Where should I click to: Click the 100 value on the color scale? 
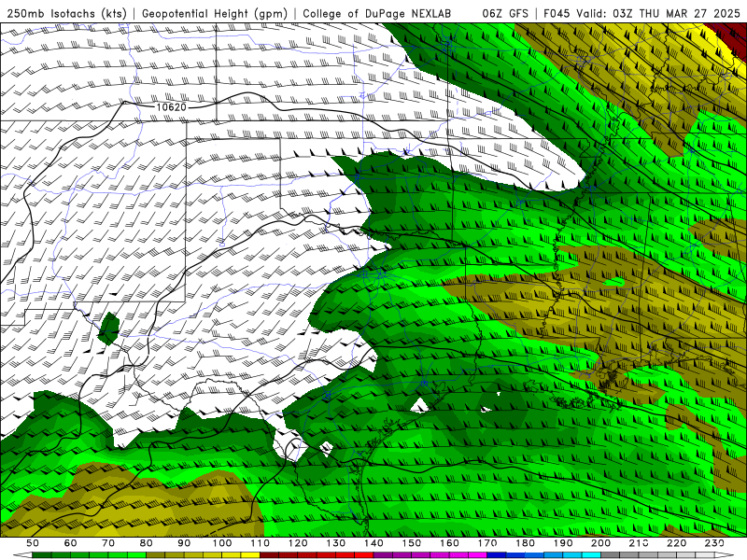point(222,543)
